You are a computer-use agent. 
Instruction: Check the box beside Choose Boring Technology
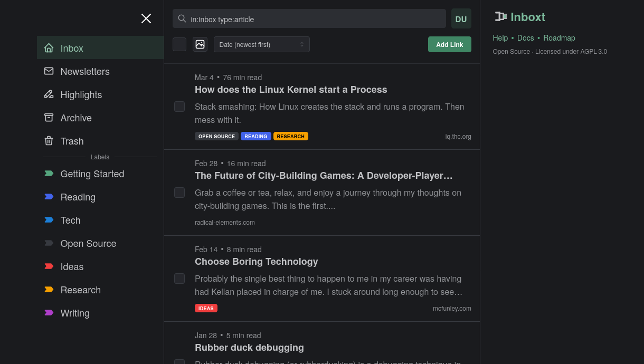click(179, 279)
